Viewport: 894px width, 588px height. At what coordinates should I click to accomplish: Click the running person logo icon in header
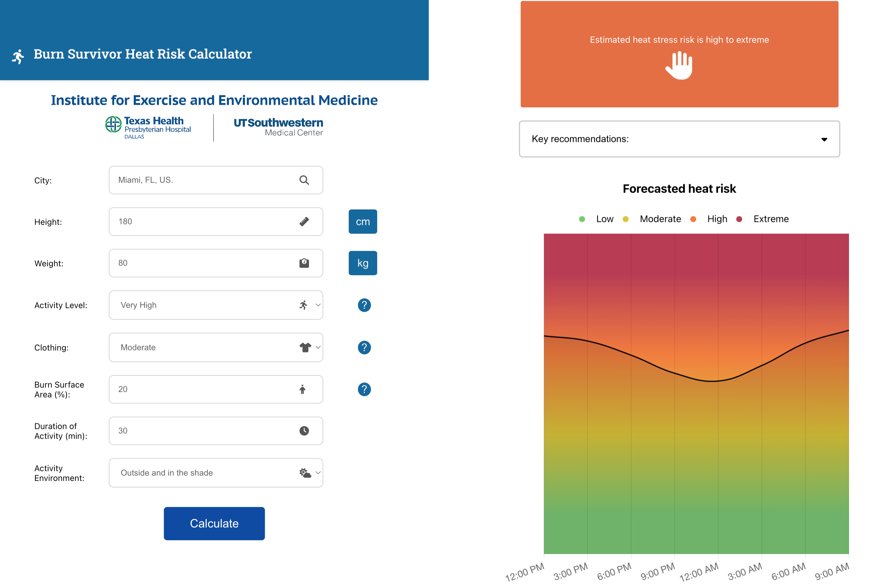pos(18,56)
